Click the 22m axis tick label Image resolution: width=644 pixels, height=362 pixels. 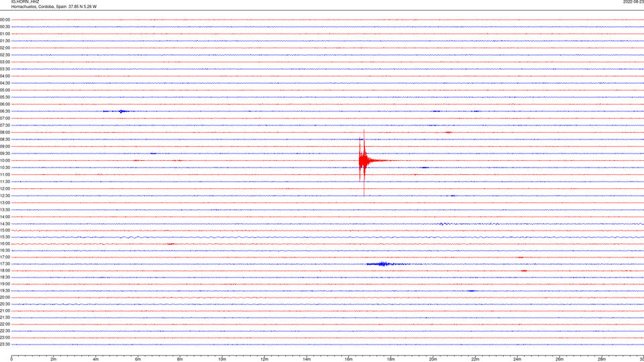tap(475, 359)
